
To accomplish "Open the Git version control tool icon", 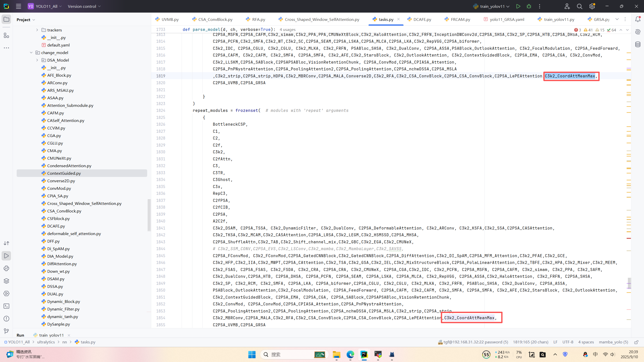I will (x=7, y=331).
